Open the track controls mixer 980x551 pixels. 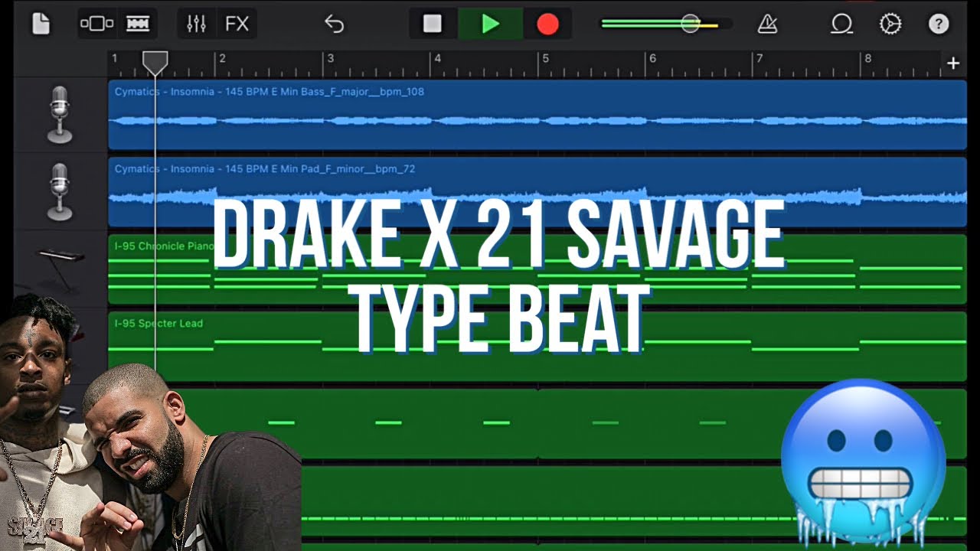[197, 24]
